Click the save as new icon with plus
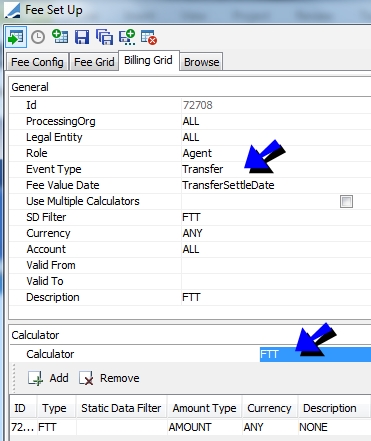The height and width of the screenshot is (441, 371). pyautogui.click(x=127, y=37)
